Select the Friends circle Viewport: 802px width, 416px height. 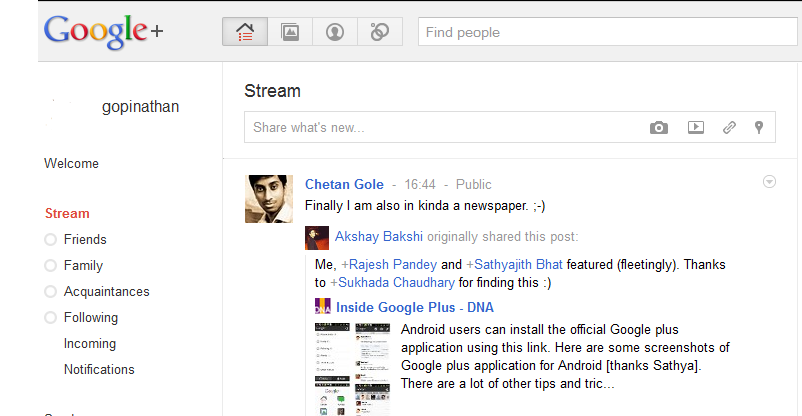(85, 240)
